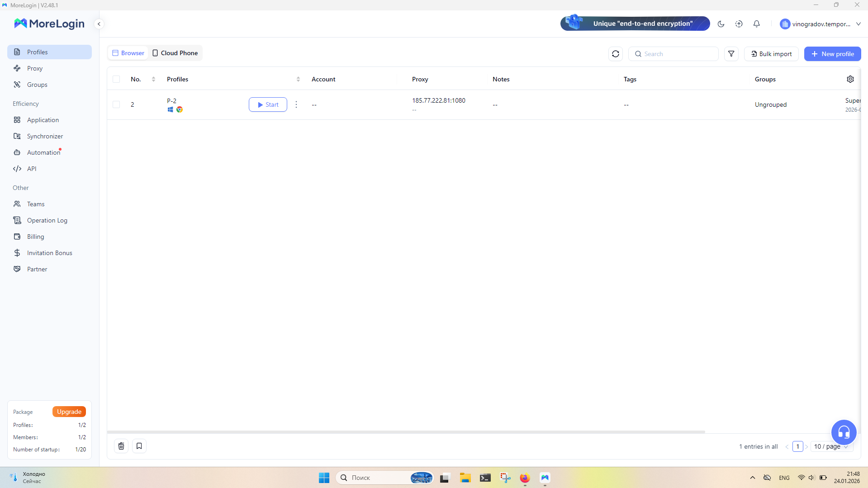Open table column settings gear
Screen dimensions: 868x488
coord(850,79)
